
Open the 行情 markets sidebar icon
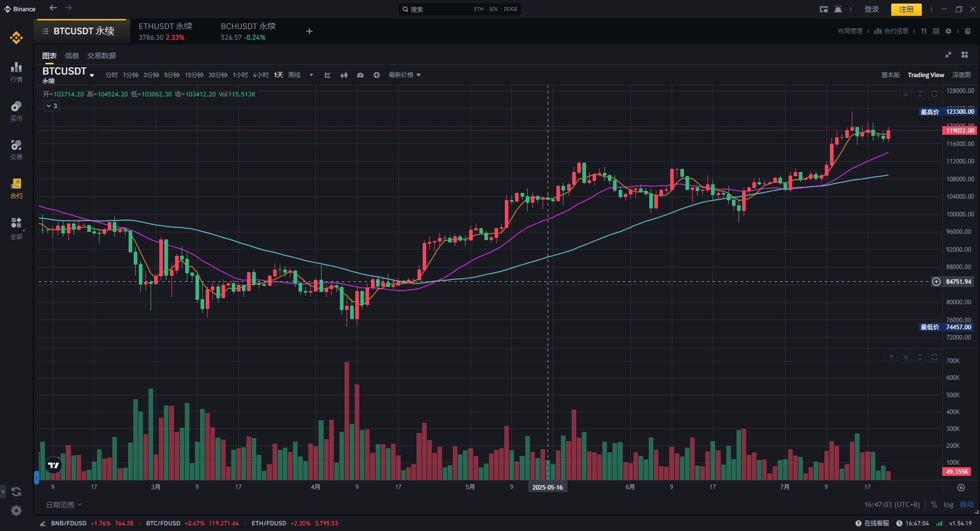pos(16,71)
